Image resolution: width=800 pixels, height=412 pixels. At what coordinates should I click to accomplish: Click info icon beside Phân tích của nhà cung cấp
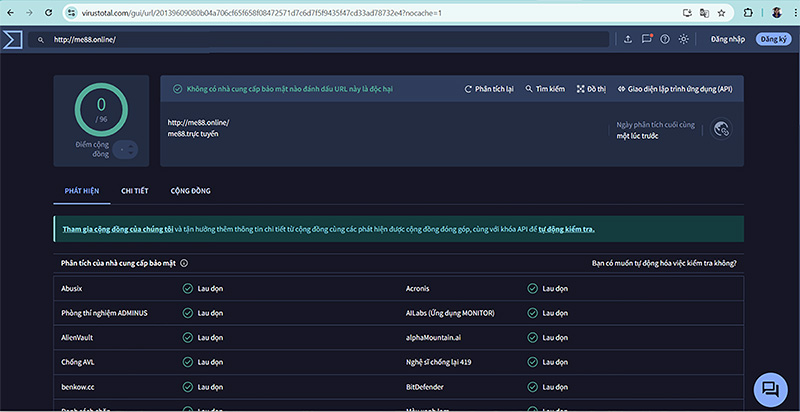click(x=184, y=263)
